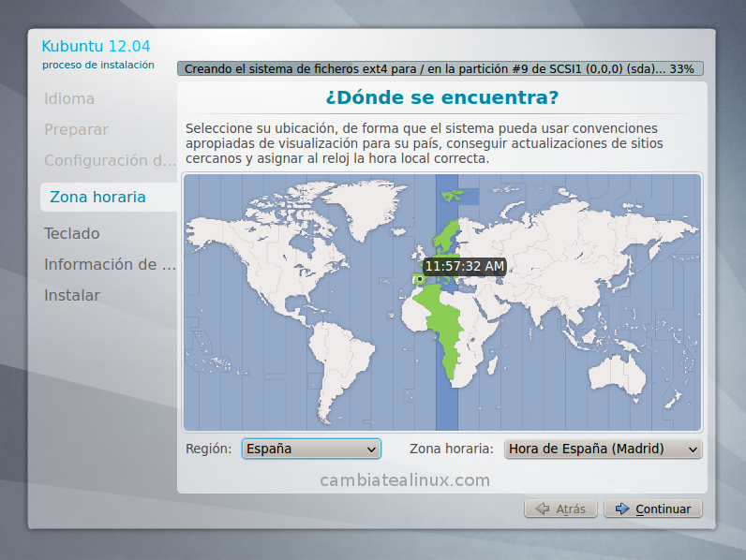Screen dimensions: 746x560
Task: Click the proceso de instalación subtitle
Action: (98, 65)
